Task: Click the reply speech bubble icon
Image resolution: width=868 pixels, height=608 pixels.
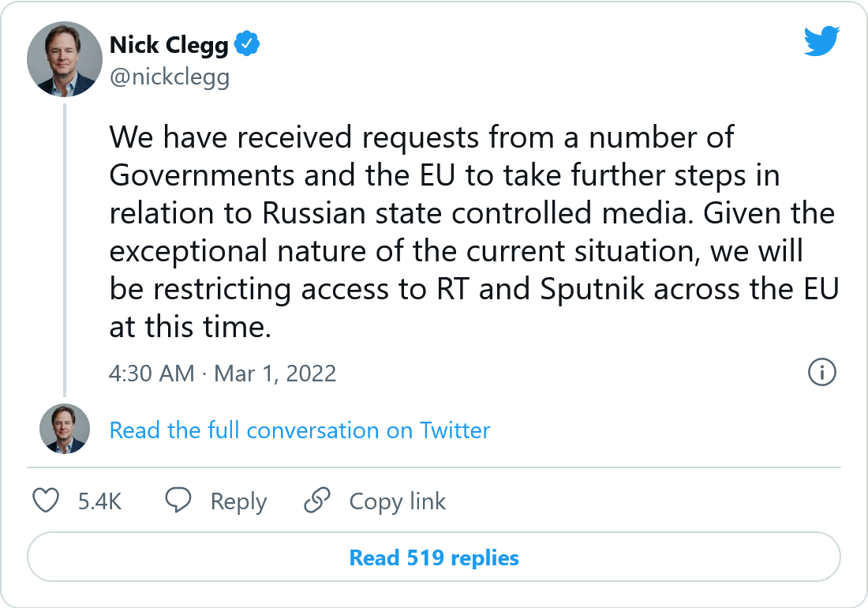Action: [x=178, y=501]
